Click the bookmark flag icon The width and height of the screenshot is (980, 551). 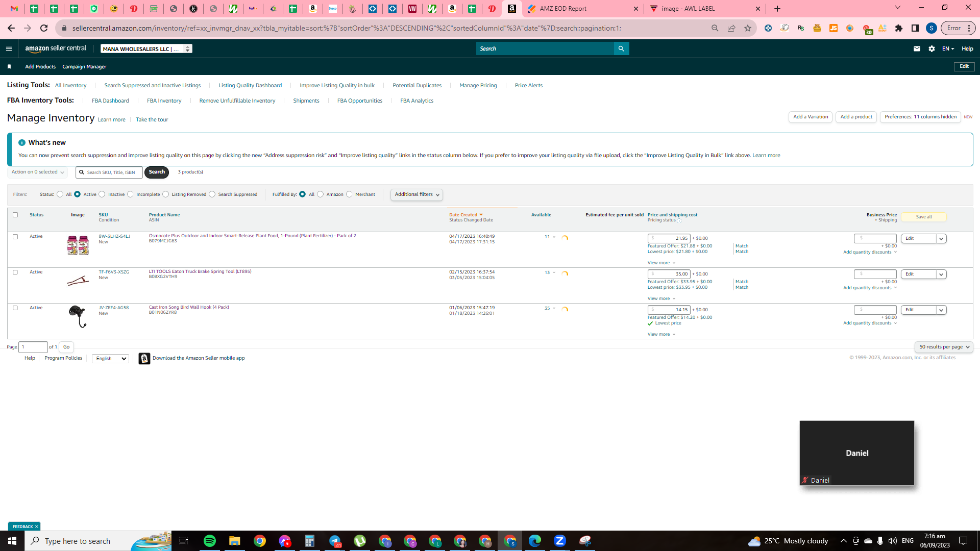click(x=9, y=67)
